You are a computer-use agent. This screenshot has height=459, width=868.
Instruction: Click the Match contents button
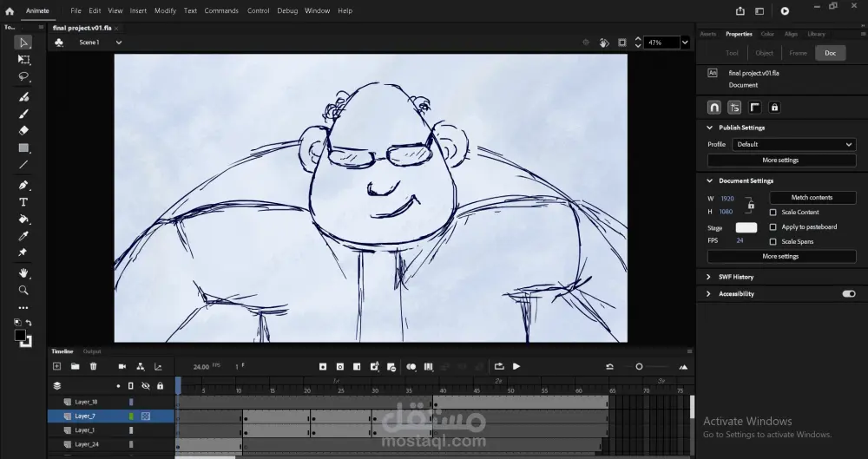[x=812, y=198]
